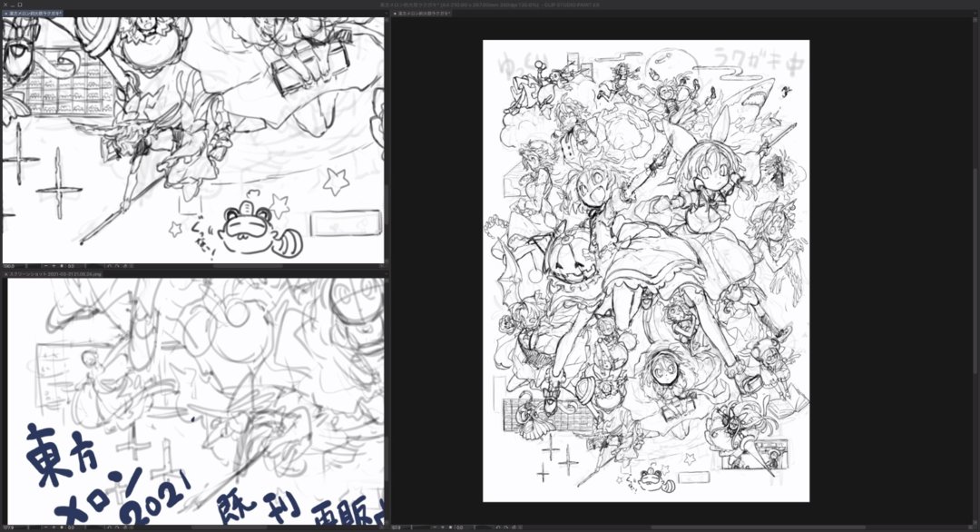Select the スクリーンショット 2021 jpg tab

[x=53, y=274]
